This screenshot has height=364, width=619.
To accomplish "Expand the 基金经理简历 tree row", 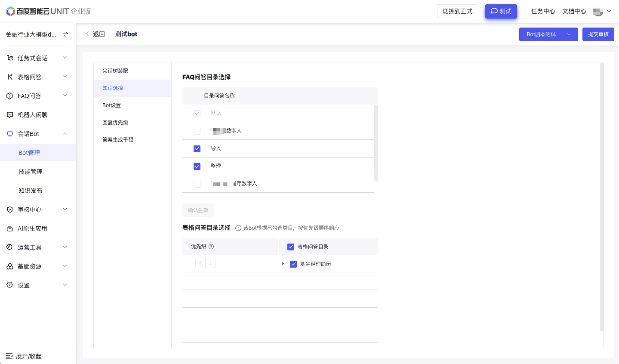I will click(x=283, y=264).
